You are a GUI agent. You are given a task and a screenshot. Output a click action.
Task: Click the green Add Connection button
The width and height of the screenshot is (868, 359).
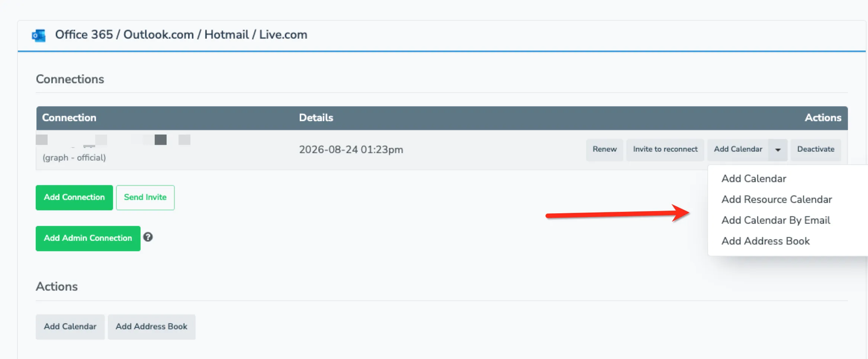(74, 198)
